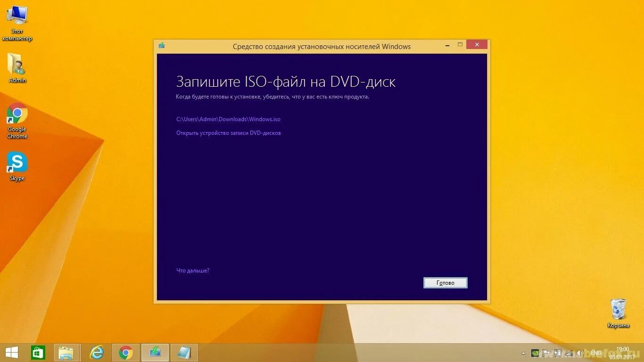644x362 pixels.
Task: Close the media creation tool window
Action: 477,45
